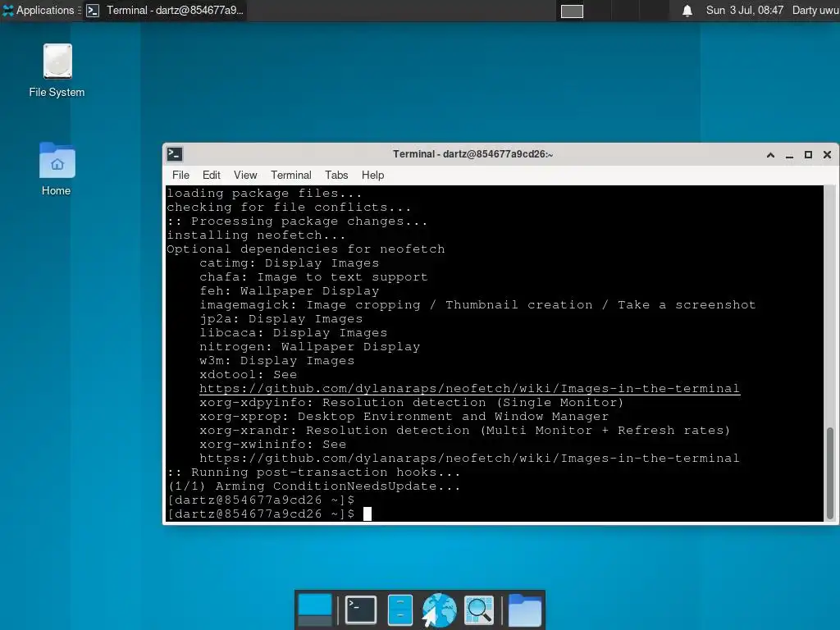Open the Help menu in Terminal
The image size is (840, 630).
(373, 176)
